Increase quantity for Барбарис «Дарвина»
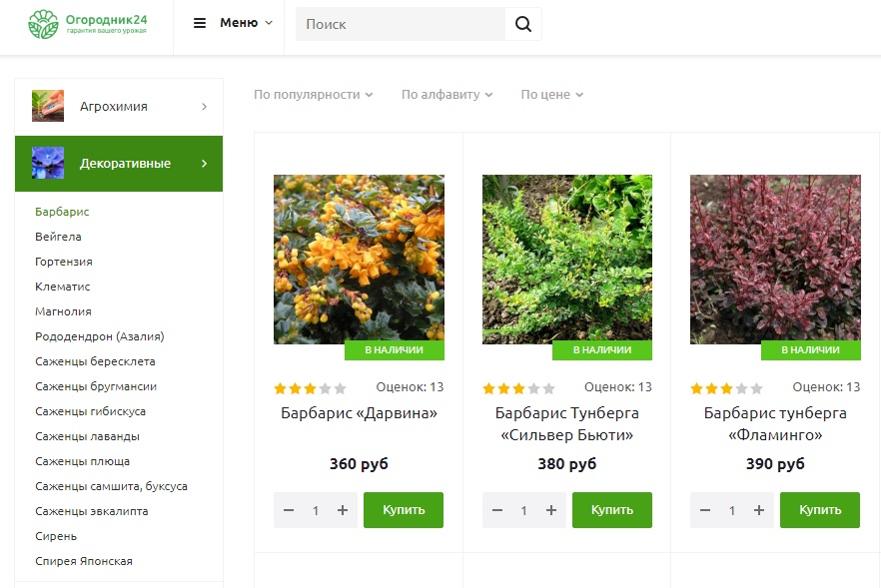 (x=343, y=510)
